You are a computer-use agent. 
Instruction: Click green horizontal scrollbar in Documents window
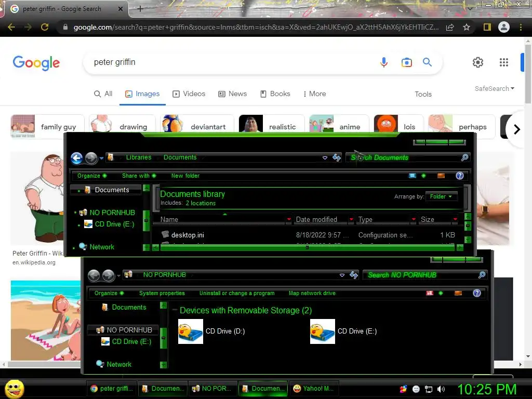[x=307, y=247]
